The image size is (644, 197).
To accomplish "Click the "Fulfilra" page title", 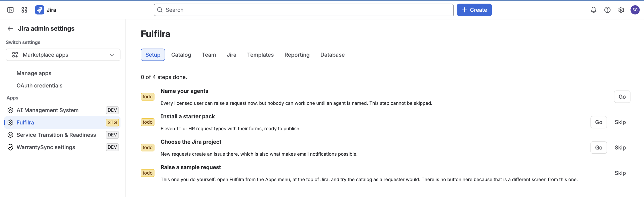I will pyautogui.click(x=155, y=34).
